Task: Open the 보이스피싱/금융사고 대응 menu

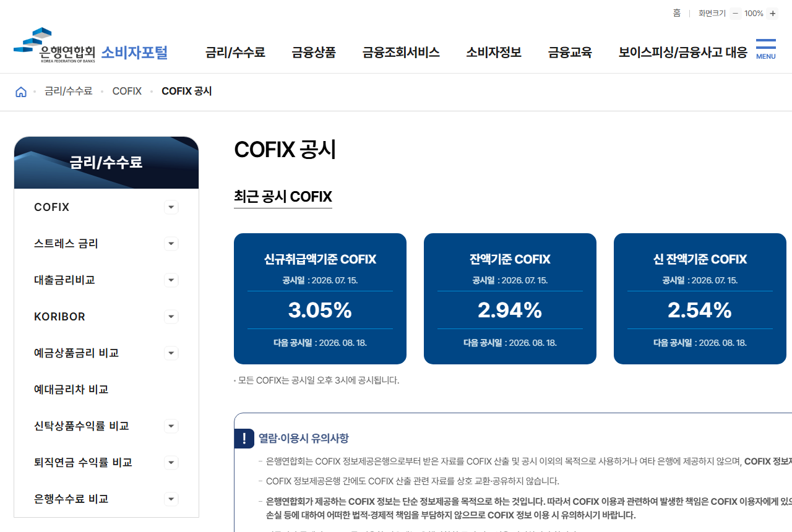Action: 683,53
